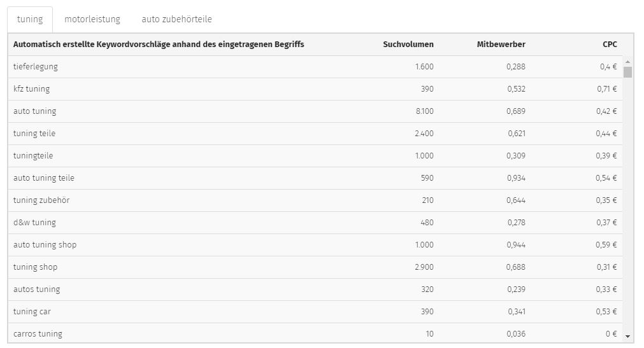Click the tuning zubehör keyword
This screenshot has width=644, height=348.
click(x=41, y=200)
